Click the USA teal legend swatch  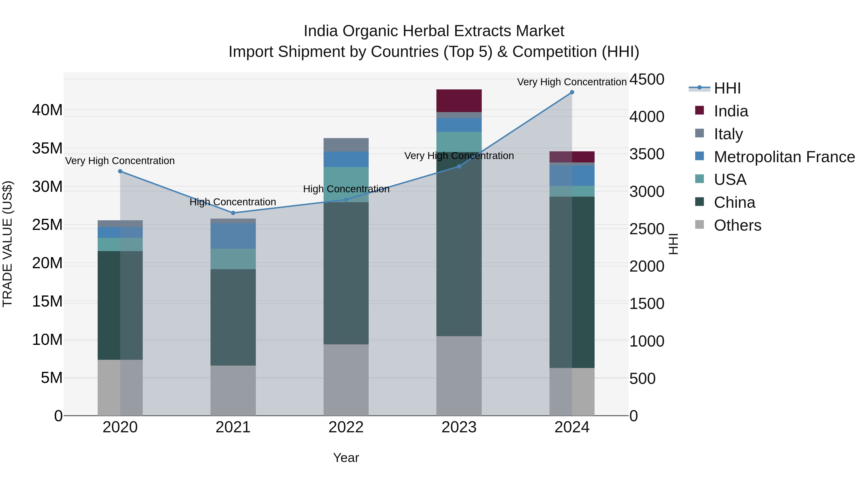click(x=699, y=179)
